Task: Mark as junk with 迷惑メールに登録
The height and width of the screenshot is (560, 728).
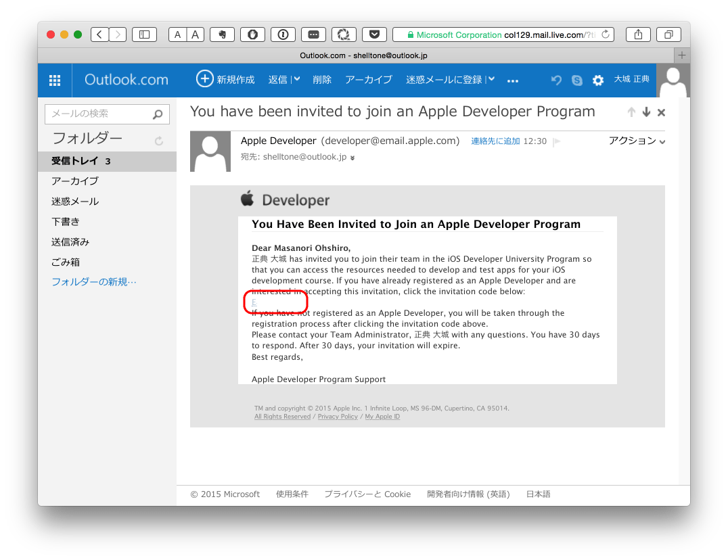Action: pyautogui.click(x=444, y=80)
